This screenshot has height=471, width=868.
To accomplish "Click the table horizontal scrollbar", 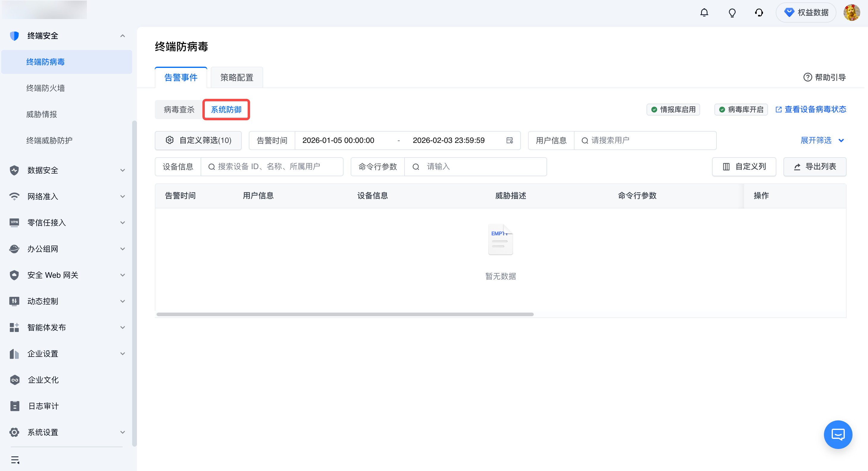I will [345, 314].
